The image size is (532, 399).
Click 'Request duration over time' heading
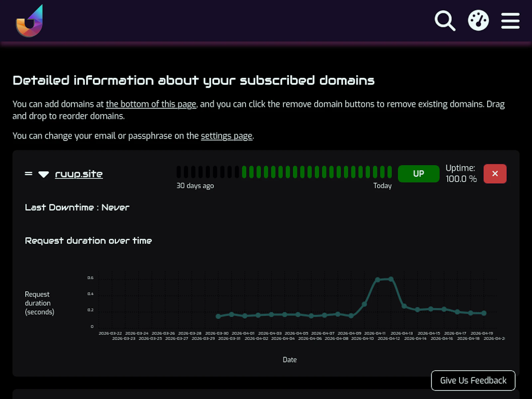coord(88,241)
